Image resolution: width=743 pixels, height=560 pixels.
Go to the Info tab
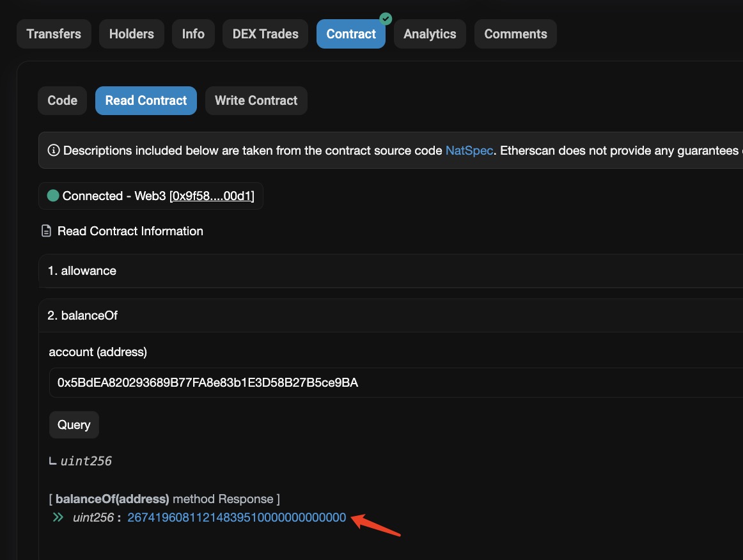click(x=193, y=34)
